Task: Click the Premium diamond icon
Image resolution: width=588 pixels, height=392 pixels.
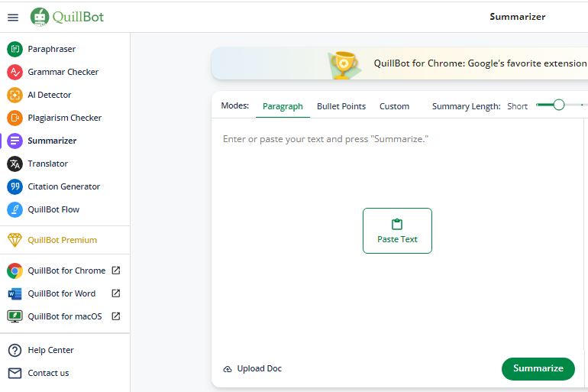Action: tap(15, 240)
